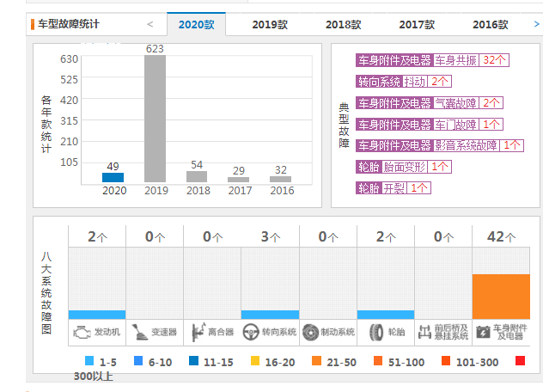Click the 16-20 yellow legend swatch
Viewport: 543px width, 392px height.
point(255,361)
